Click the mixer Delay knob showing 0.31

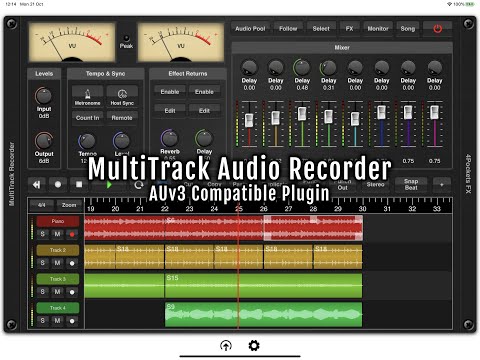click(328, 68)
